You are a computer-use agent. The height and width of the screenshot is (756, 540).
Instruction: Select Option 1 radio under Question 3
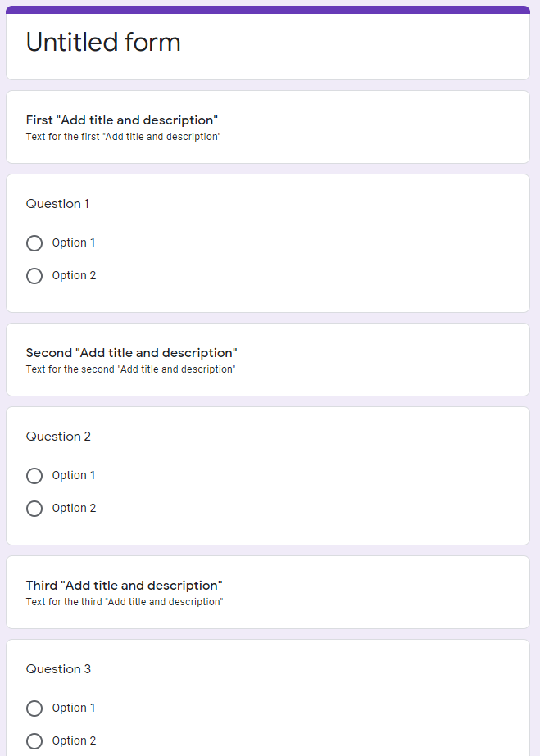[34, 708]
